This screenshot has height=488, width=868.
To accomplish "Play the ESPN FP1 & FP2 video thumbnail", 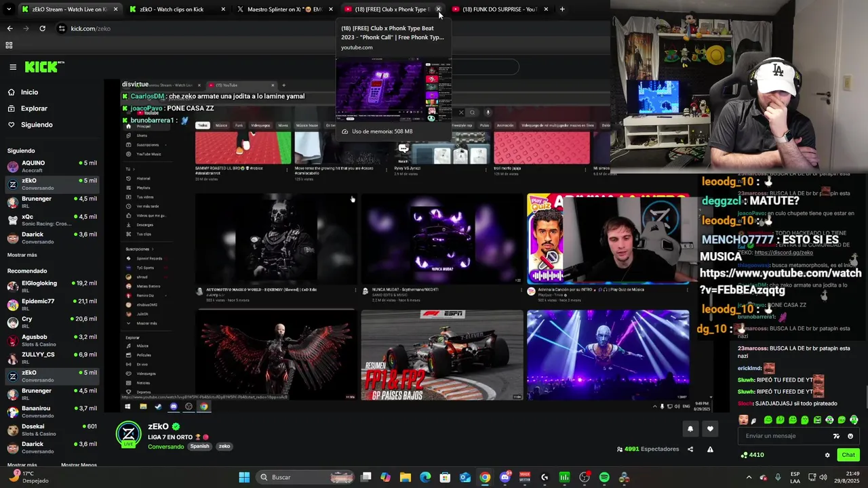I will (x=442, y=355).
